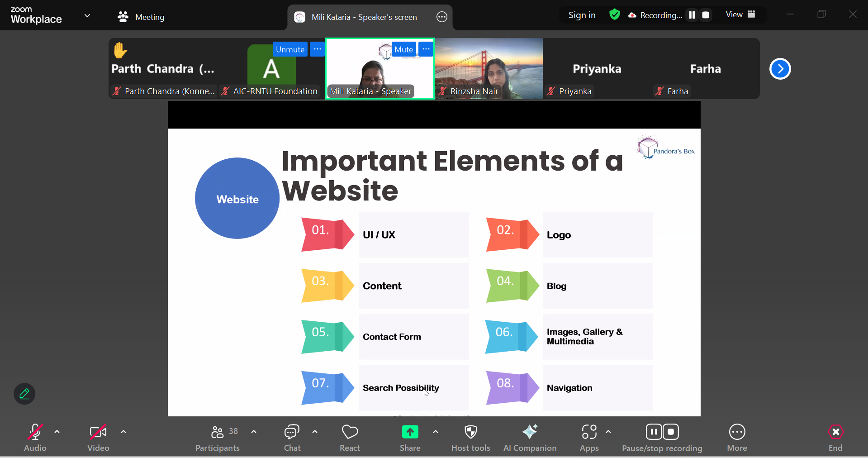Unmute microphone with Audio button
868x458 pixels.
(35, 433)
